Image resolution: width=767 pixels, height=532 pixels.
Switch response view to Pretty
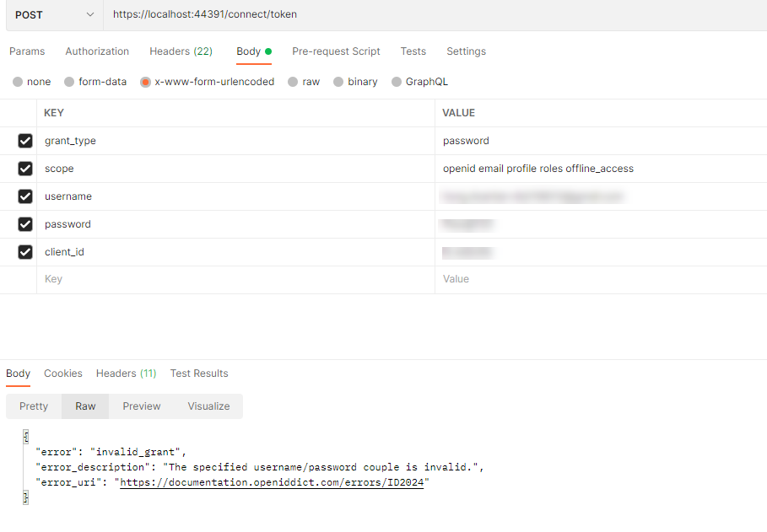point(34,406)
